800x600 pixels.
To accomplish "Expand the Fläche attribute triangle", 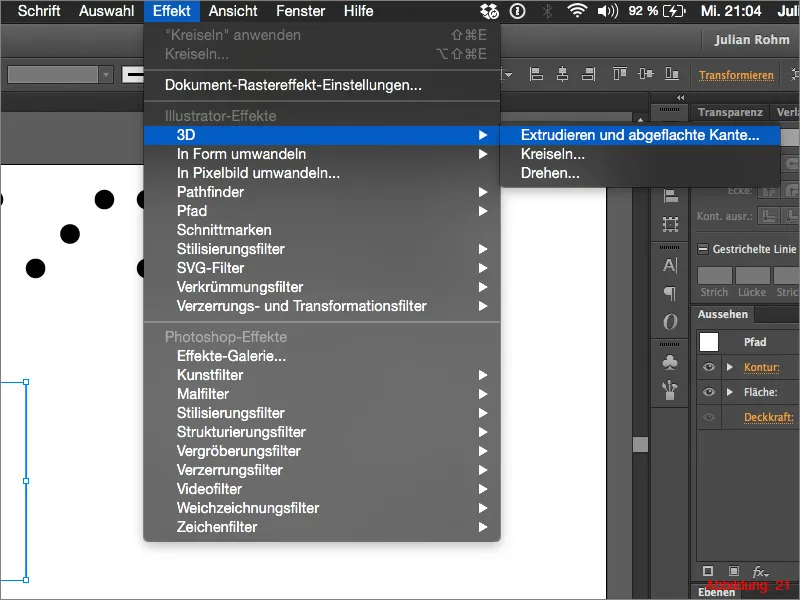I will coord(730,392).
